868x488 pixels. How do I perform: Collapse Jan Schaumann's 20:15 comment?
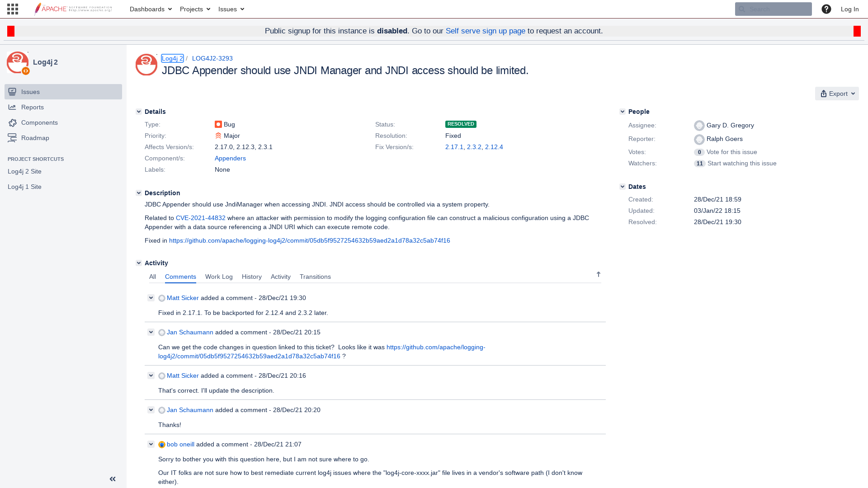(x=151, y=332)
